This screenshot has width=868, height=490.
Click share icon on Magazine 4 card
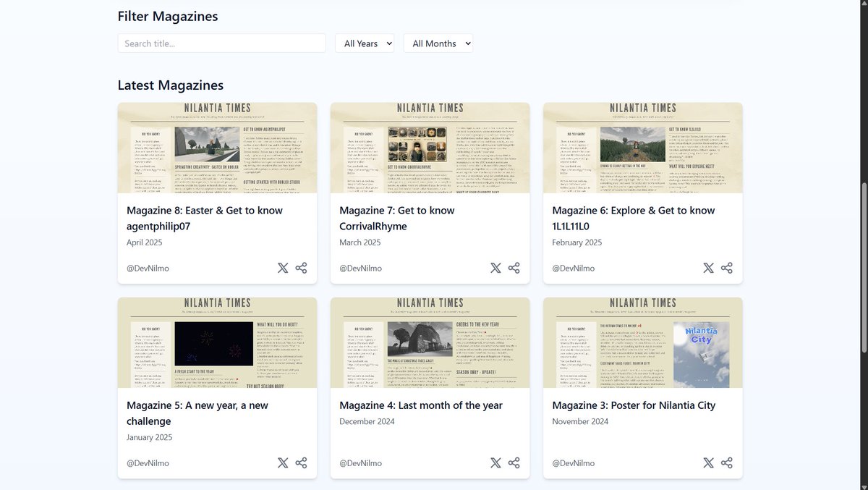pos(514,462)
